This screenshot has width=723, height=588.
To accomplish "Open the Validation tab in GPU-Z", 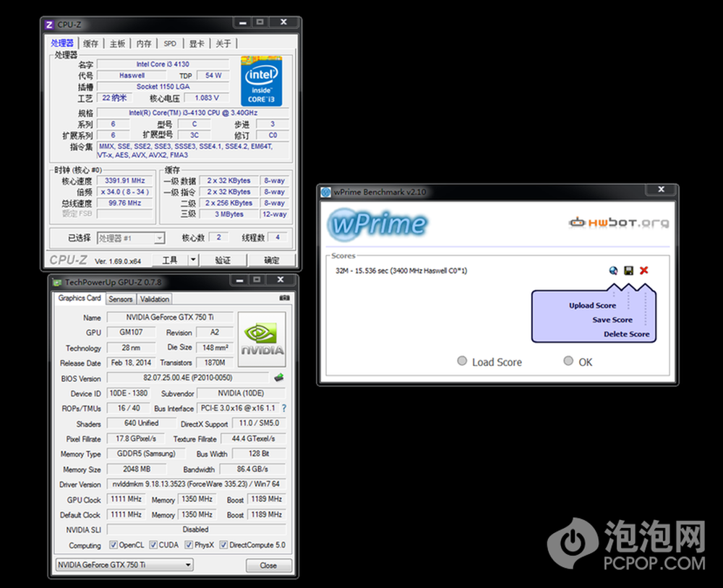I will point(155,299).
